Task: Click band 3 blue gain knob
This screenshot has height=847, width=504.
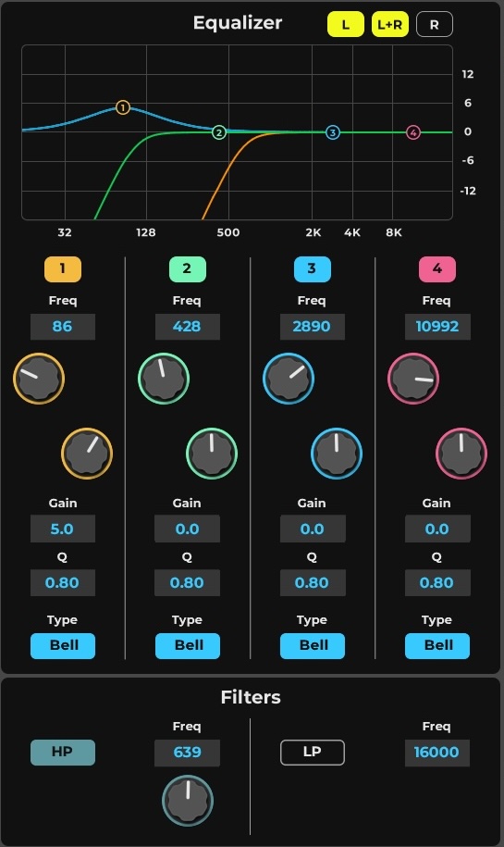Action: click(x=337, y=454)
